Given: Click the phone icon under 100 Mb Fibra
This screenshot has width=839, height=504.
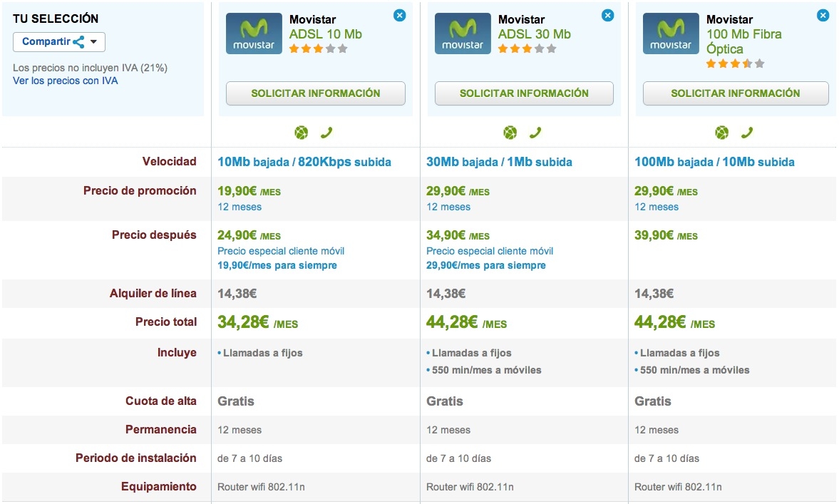Looking at the screenshot, I should [x=747, y=132].
